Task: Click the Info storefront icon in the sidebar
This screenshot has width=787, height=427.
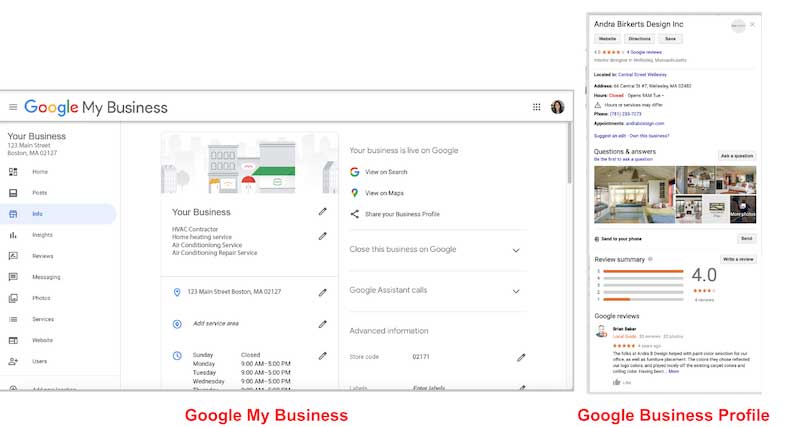Action: [x=13, y=214]
